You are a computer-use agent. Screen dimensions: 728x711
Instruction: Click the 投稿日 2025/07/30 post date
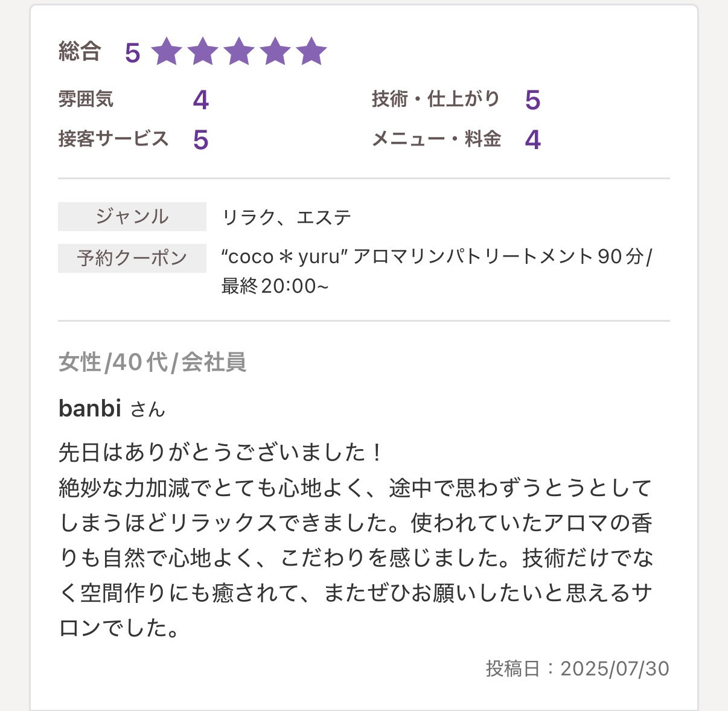point(577,669)
